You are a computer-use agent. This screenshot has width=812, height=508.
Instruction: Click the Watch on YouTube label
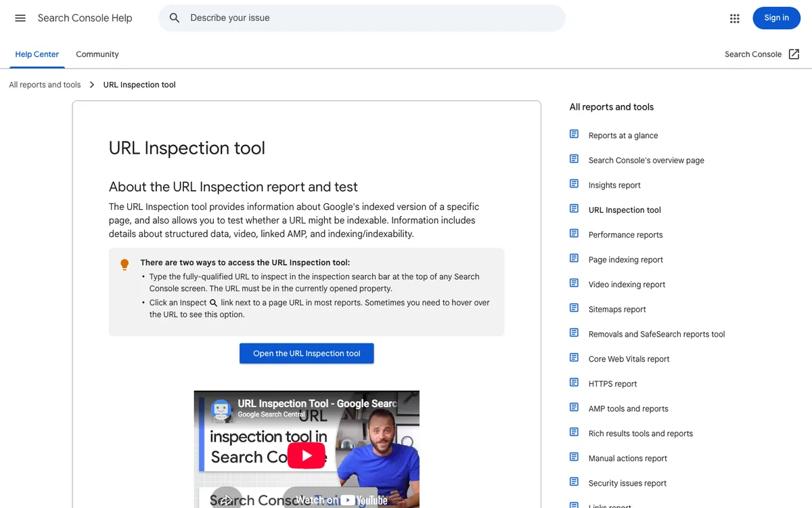pos(342,500)
